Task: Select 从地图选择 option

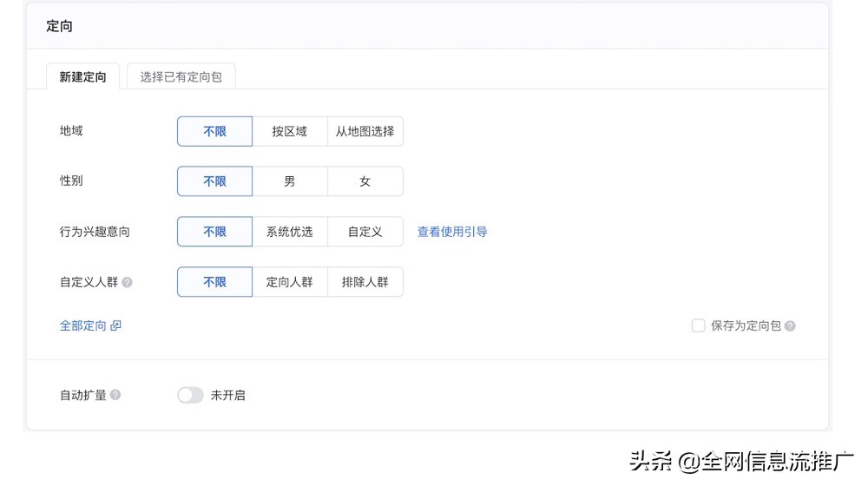Action: coord(365,131)
